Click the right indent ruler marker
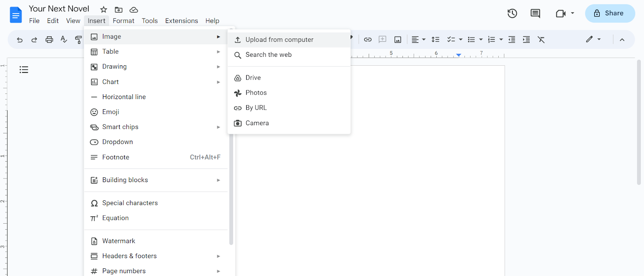644x276 pixels. (x=458, y=55)
